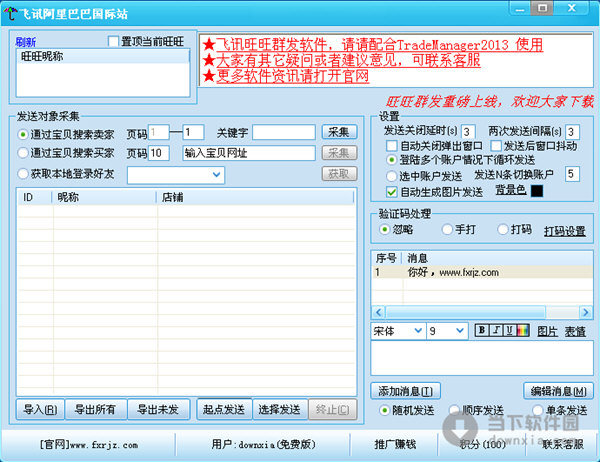Viewport: 600px width, 462px height.
Task: Click the message compose text area
Action: click(x=482, y=358)
